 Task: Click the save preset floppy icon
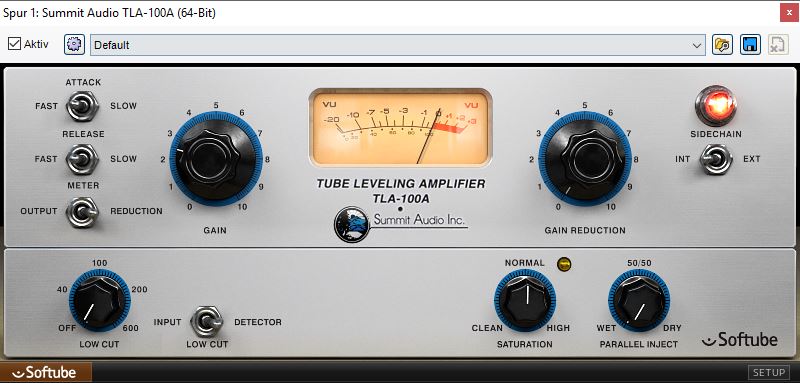(x=749, y=45)
